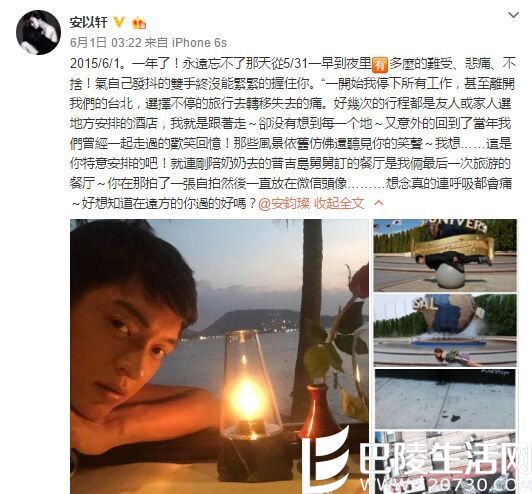Open the large candle selfie photo

coord(219,356)
